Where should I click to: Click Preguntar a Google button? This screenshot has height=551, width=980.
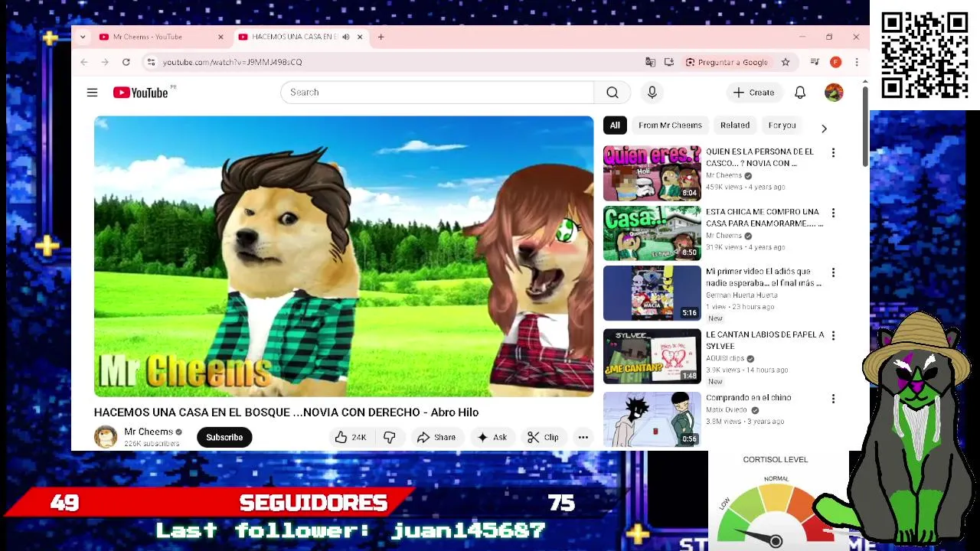[727, 62]
